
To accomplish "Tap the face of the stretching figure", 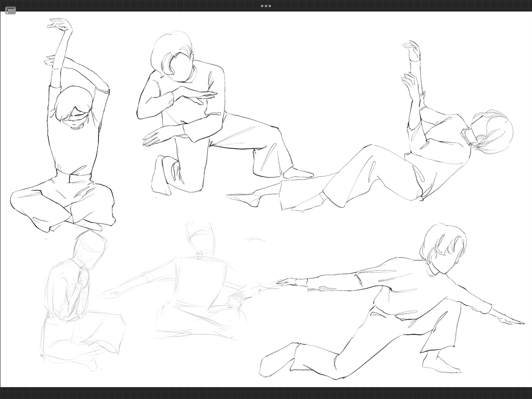I will (x=75, y=119).
